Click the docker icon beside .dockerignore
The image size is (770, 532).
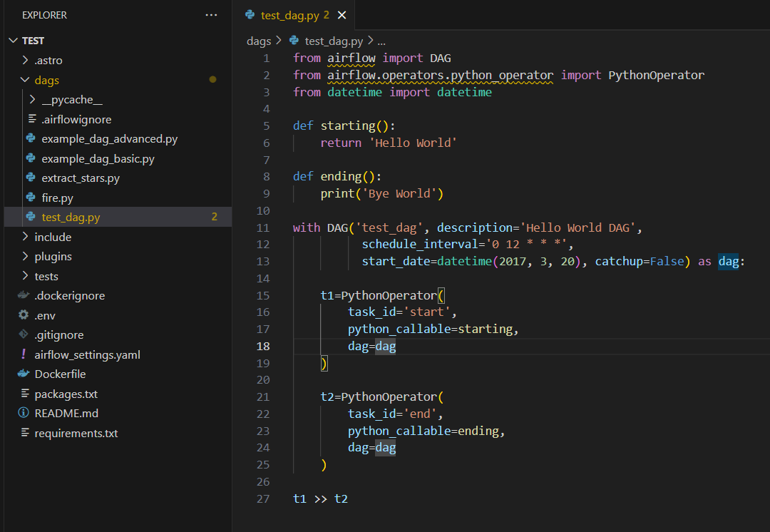(24, 295)
